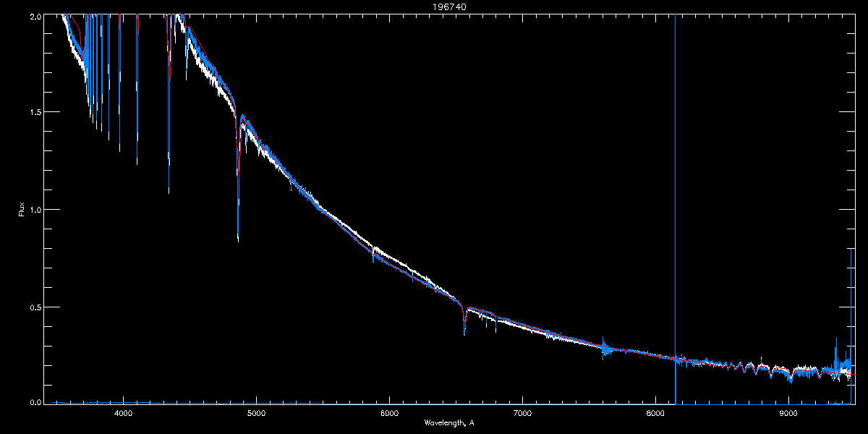This screenshot has width=868, height=434.
Task: Click the 6000 wavelength tick label
Action: pos(389,414)
